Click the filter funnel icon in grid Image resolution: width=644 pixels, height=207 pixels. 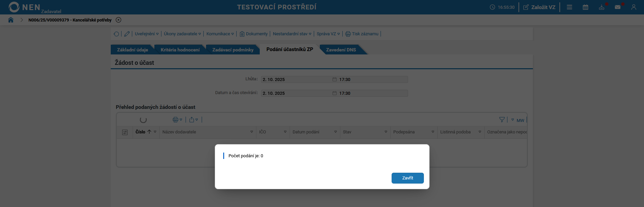click(502, 120)
